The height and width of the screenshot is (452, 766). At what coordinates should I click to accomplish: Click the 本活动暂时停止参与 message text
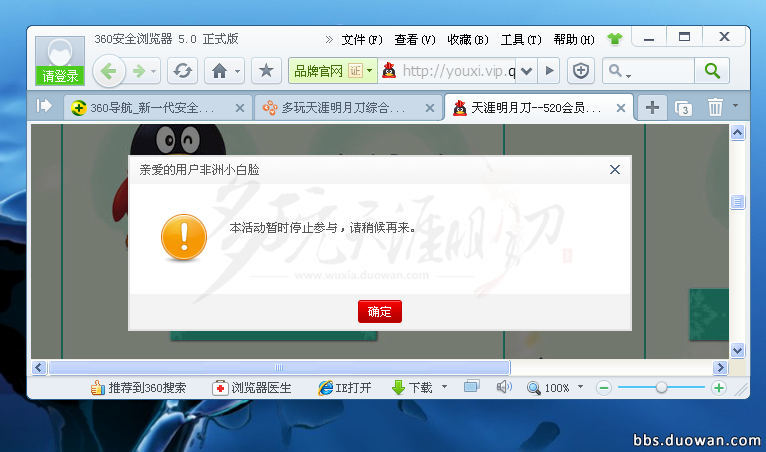tap(322, 228)
